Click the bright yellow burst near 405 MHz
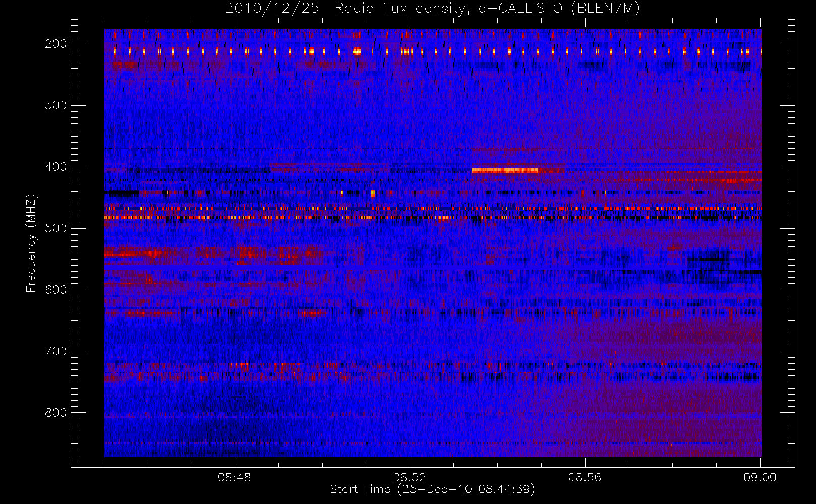 pos(505,170)
